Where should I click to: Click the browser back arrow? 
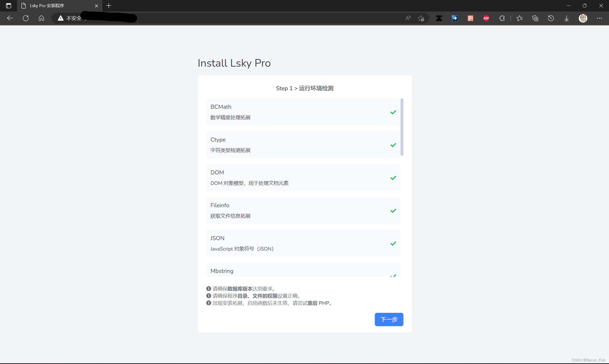pos(10,18)
